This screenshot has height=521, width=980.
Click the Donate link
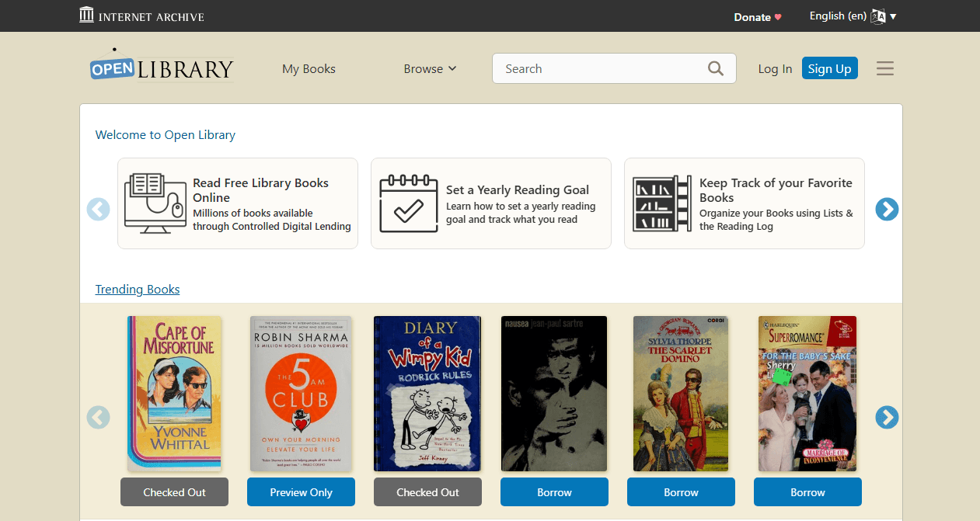758,16
